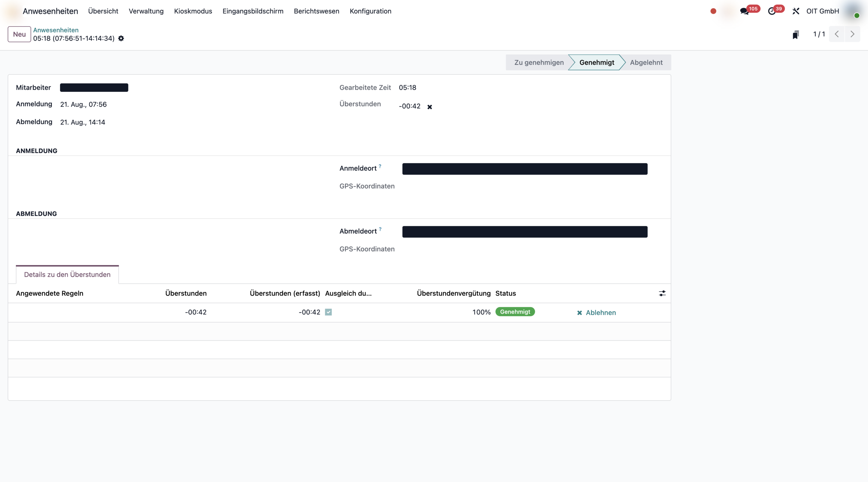This screenshot has height=482, width=868.
Task: Click the Abmeldung date field 21. Aug., 14:14
Action: tap(83, 122)
